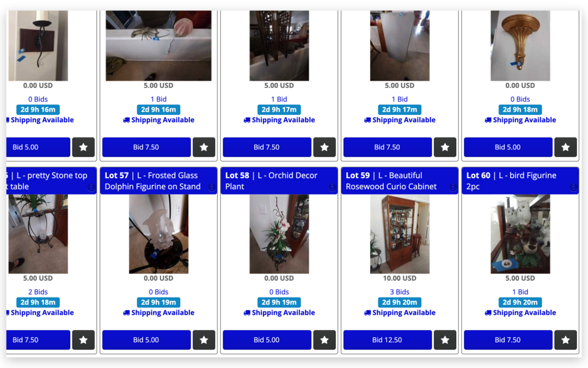The image size is (588, 368).
Task: View 2 Bids on pretty Stone top table
Action: tap(38, 292)
